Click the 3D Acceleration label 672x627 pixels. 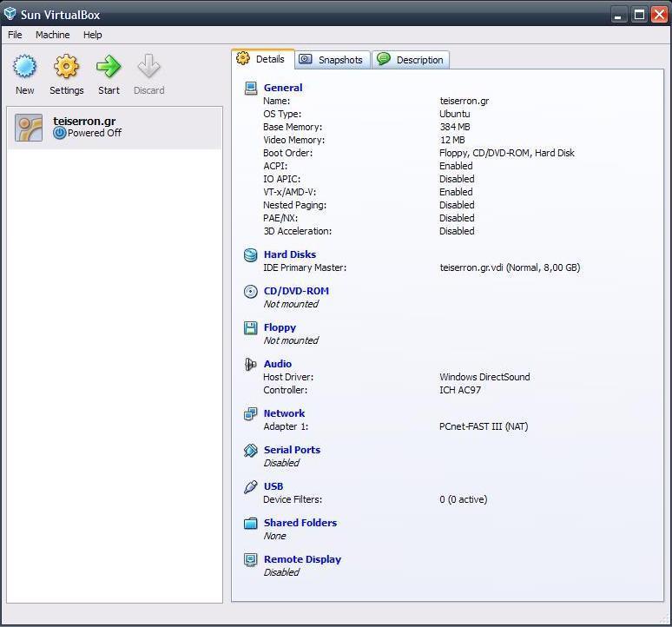click(298, 231)
